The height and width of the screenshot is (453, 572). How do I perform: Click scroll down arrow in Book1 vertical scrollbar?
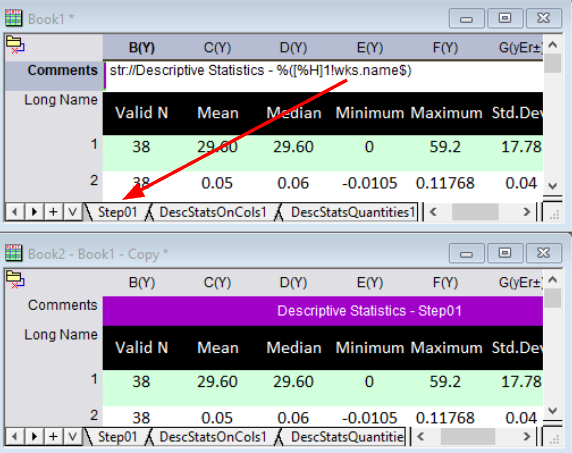click(x=552, y=186)
